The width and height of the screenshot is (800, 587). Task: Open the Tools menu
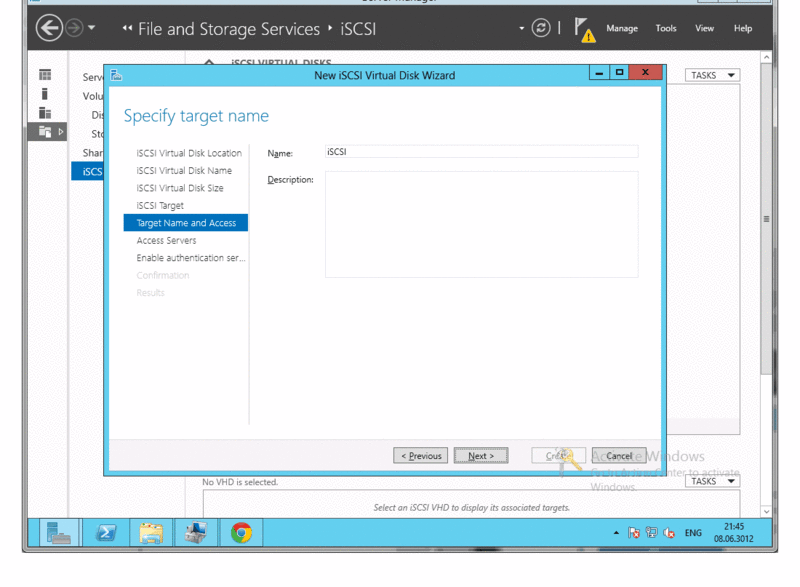point(666,29)
